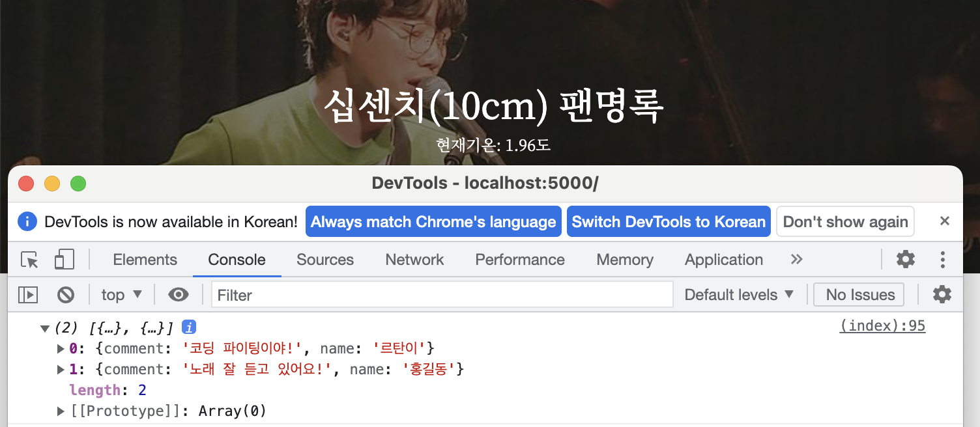Select the Console tab

pos(237,260)
